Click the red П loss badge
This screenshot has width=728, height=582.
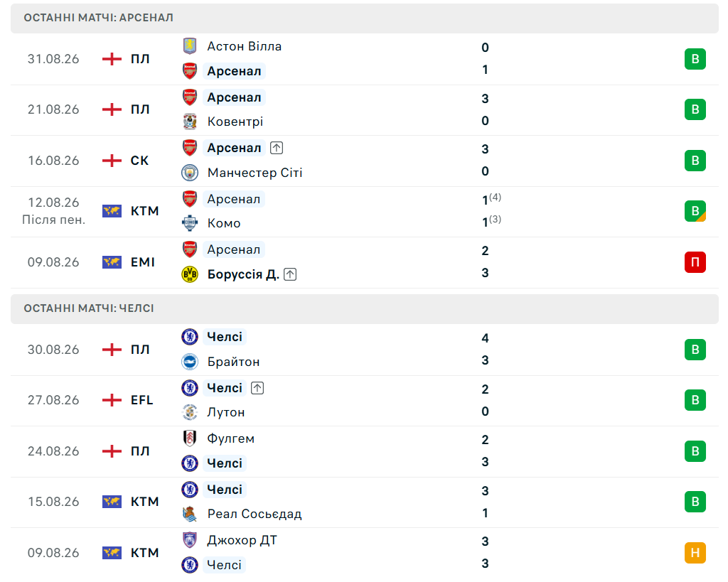695,262
